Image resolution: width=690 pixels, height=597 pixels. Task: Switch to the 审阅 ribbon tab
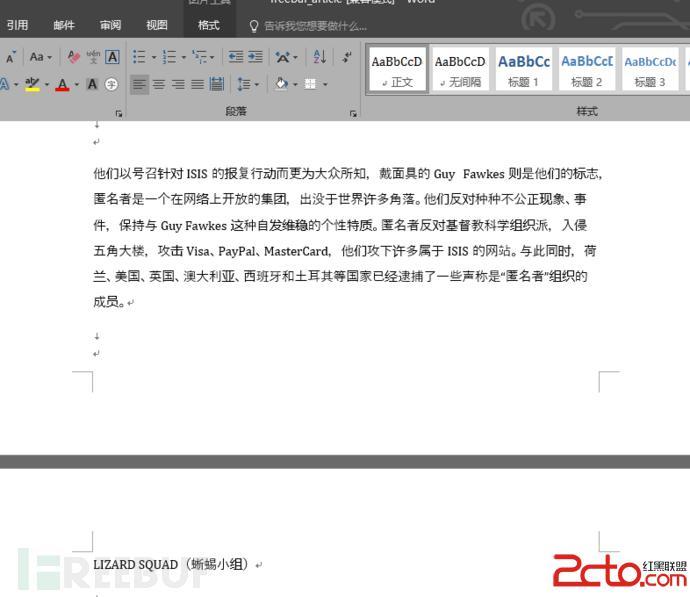[x=110, y=25]
